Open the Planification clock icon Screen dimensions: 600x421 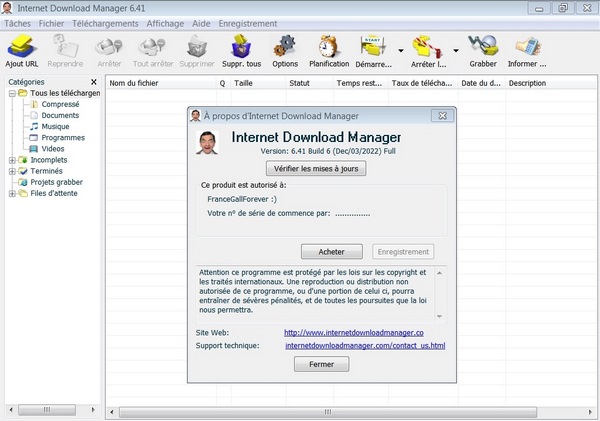coord(329,46)
